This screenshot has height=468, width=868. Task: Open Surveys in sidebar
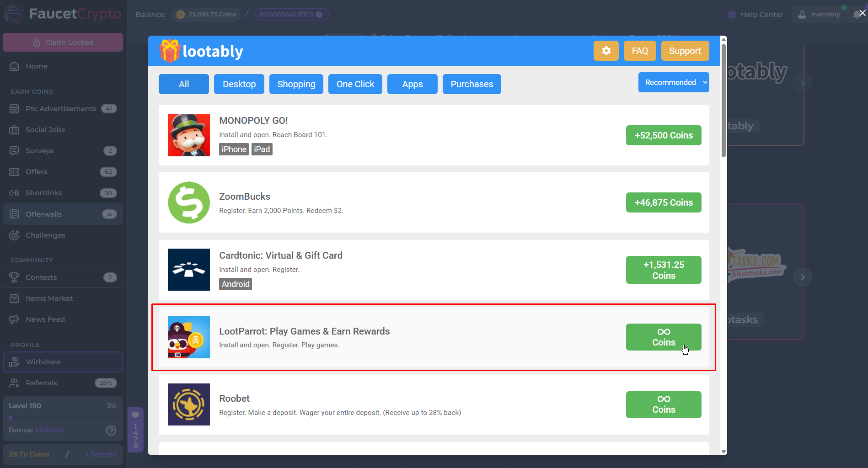tap(63, 151)
